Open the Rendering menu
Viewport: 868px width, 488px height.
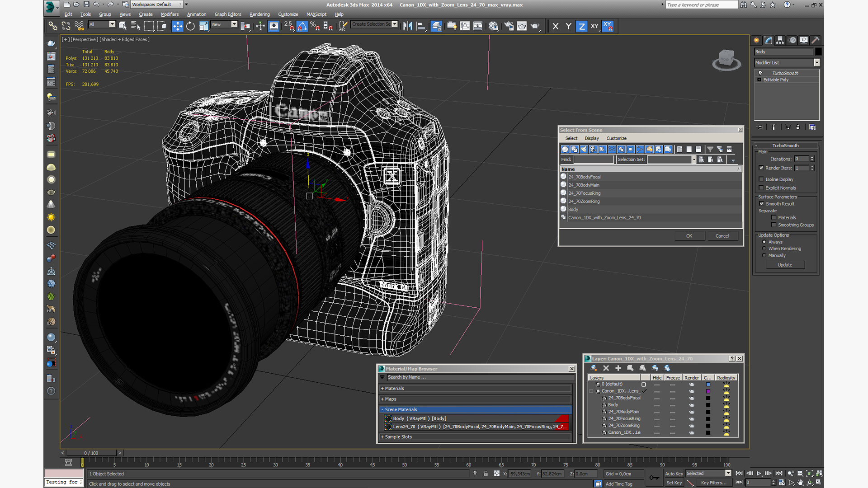tap(259, 14)
